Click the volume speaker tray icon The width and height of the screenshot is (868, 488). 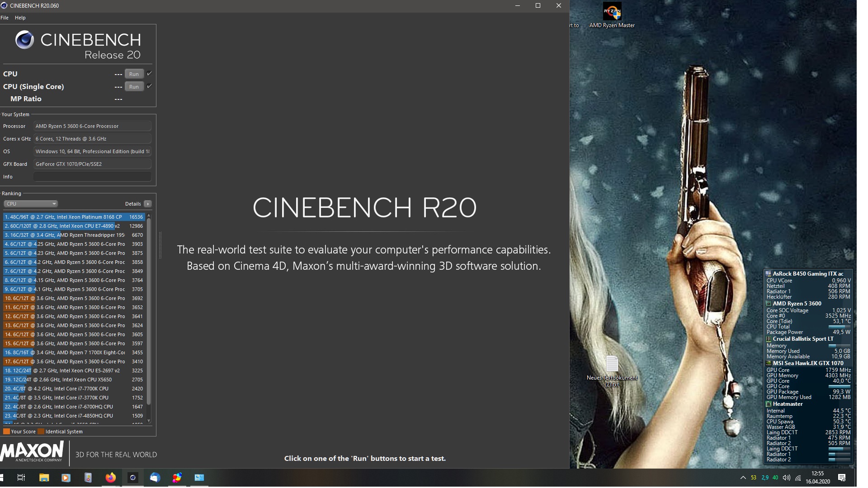pyautogui.click(x=787, y=478)
